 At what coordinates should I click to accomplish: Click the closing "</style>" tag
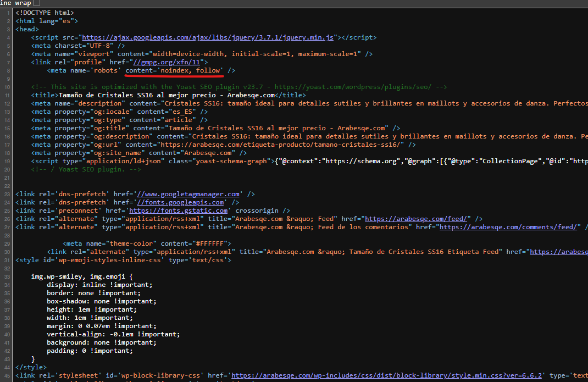(31, 368)
